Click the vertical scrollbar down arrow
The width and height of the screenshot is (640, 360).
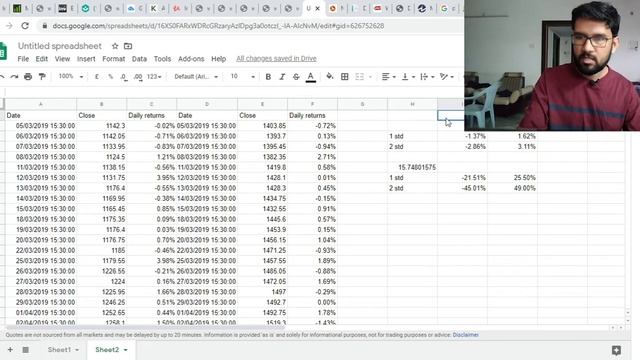click(x=628, y=321)
